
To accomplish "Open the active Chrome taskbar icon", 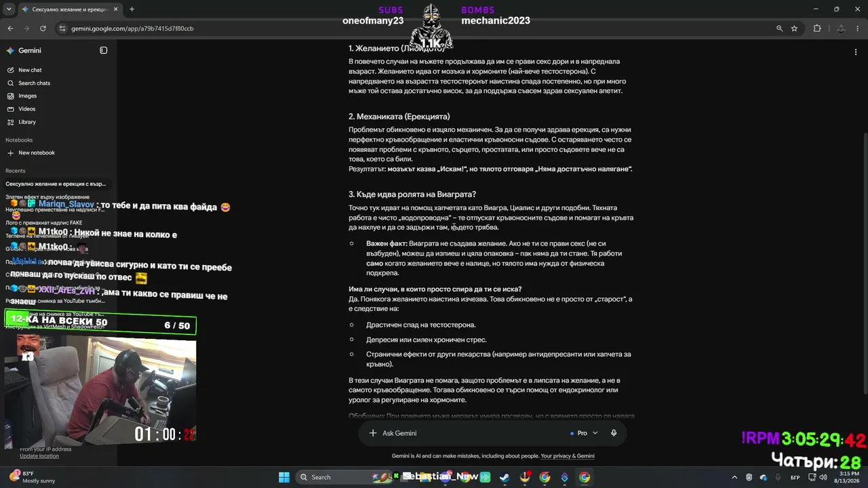I will (585, 477).
